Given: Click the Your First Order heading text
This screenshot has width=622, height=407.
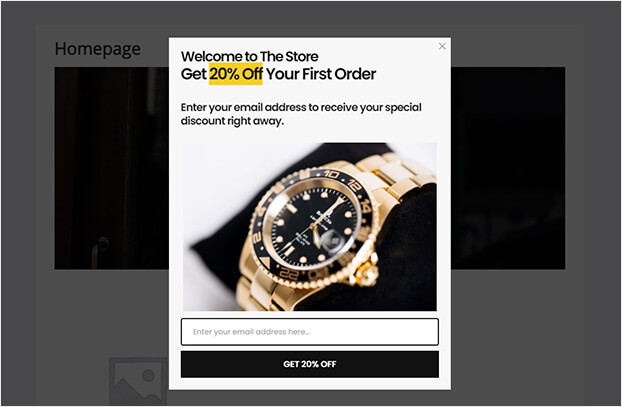Looking at the screenshot, I should (x=321, y=74).
